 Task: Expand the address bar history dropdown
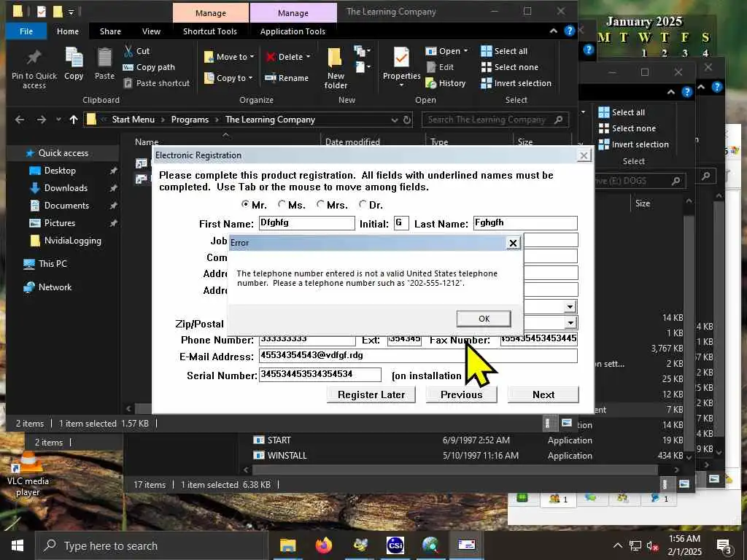pos(395,120)
